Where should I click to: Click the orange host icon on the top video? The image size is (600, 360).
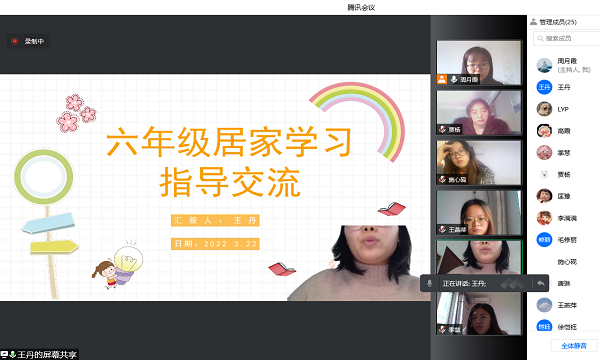[442, 79]
